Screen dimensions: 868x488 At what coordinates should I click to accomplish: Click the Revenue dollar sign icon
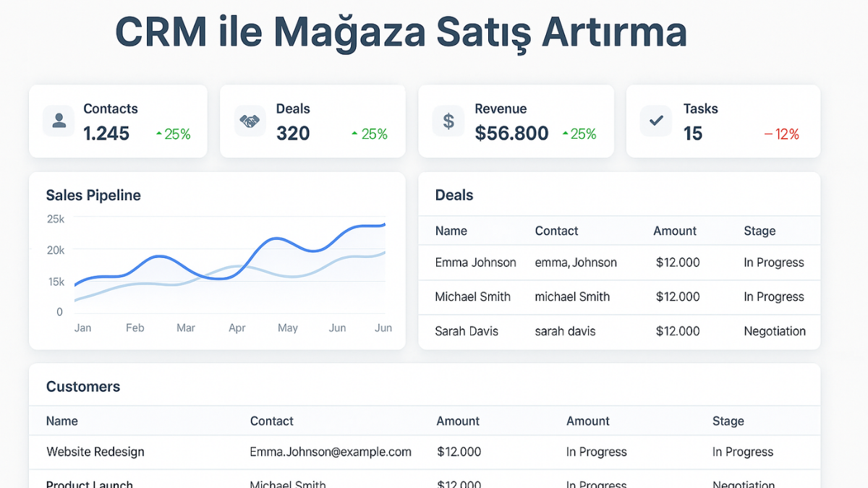coord(448,121)
